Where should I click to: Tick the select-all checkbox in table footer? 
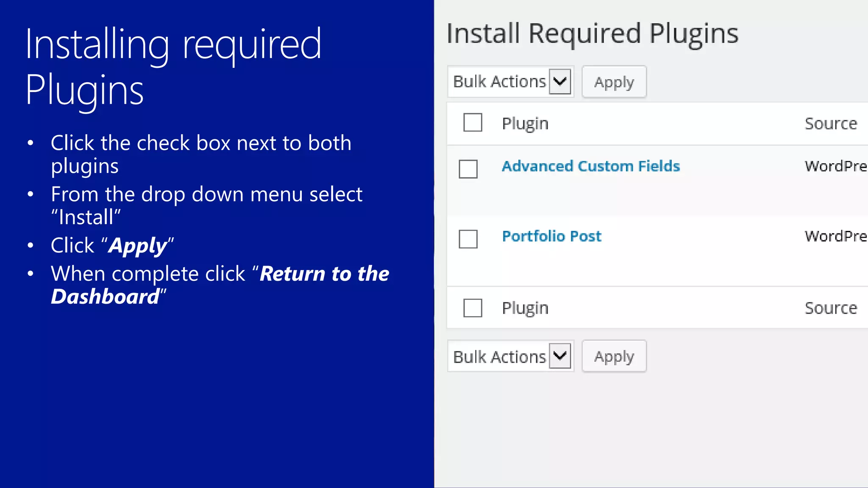pos(473,308)
